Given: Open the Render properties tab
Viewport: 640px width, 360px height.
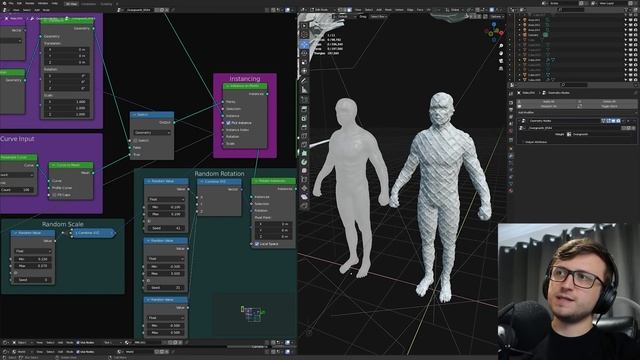Looking at the screenshot, I should 511,103.
